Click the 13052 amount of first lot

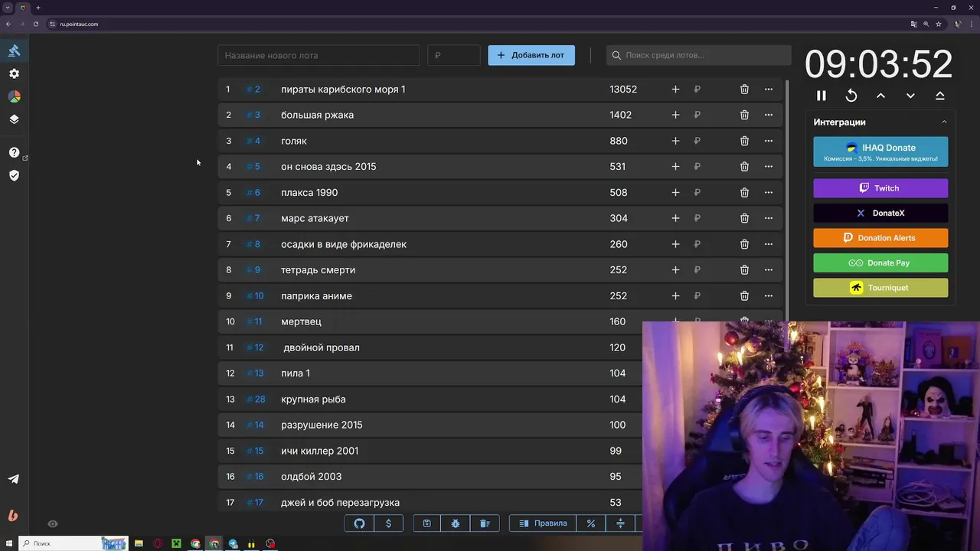(623, 90)
